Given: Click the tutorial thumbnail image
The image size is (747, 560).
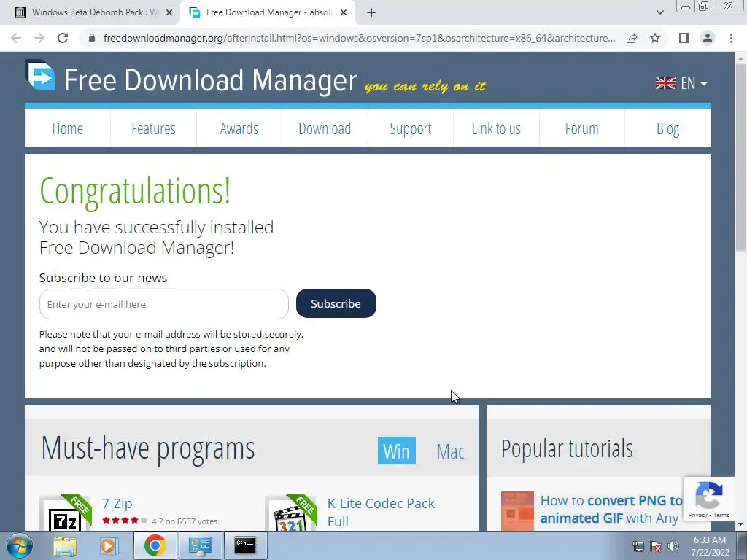Looking at the screenshot, I should point(517,511).
